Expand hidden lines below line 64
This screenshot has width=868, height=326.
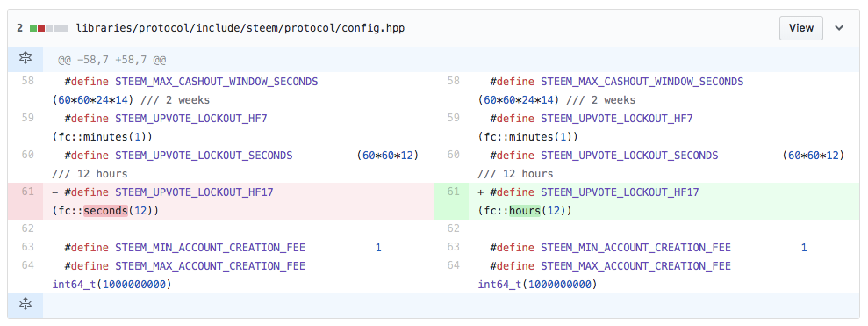[25, 304]
